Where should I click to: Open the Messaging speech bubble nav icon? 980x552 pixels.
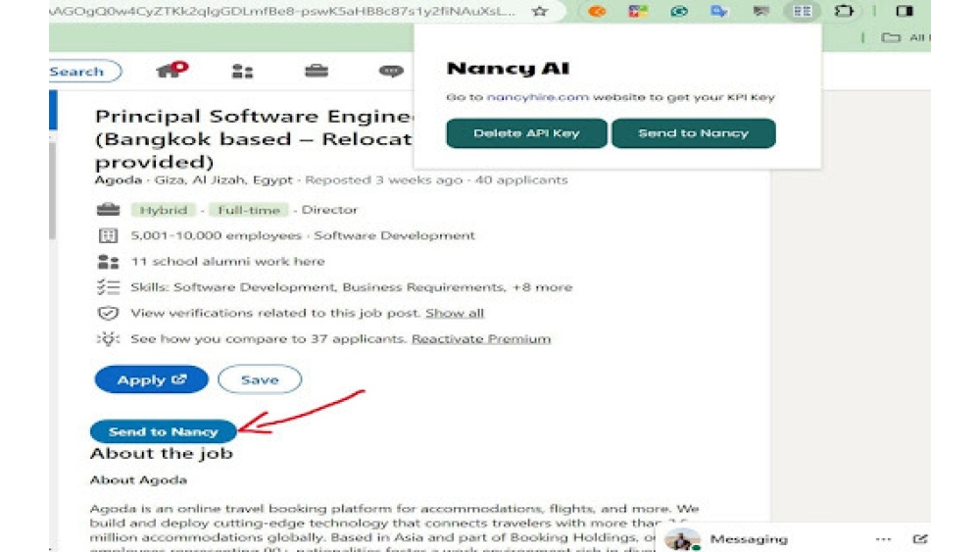tap(391, 72)
